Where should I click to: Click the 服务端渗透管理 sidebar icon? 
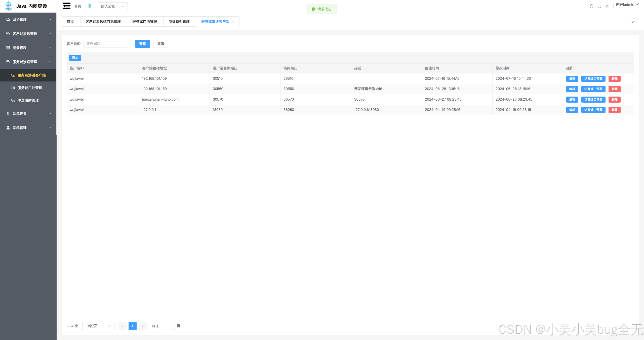click(x=8, y=62)
